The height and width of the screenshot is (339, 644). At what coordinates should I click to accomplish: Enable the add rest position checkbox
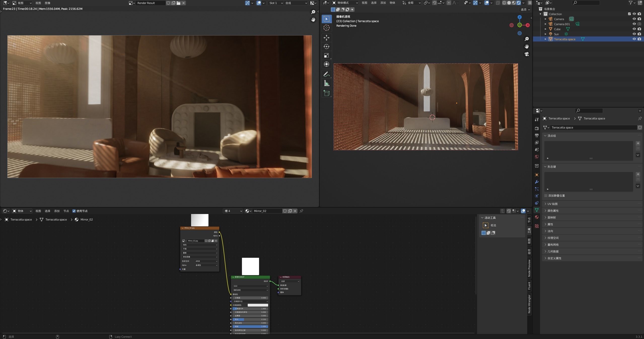click(x=546, y=196)
